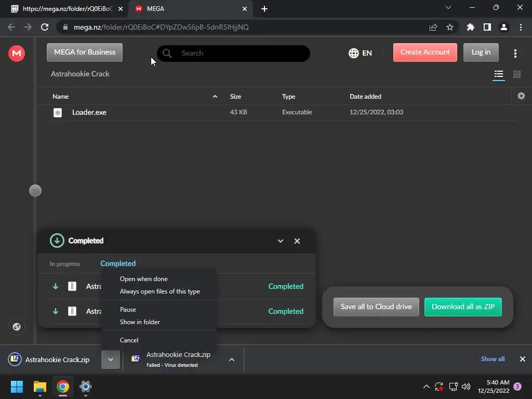Click the share page icon in address bar
532x399 pixels.
[x=433, y=27]
